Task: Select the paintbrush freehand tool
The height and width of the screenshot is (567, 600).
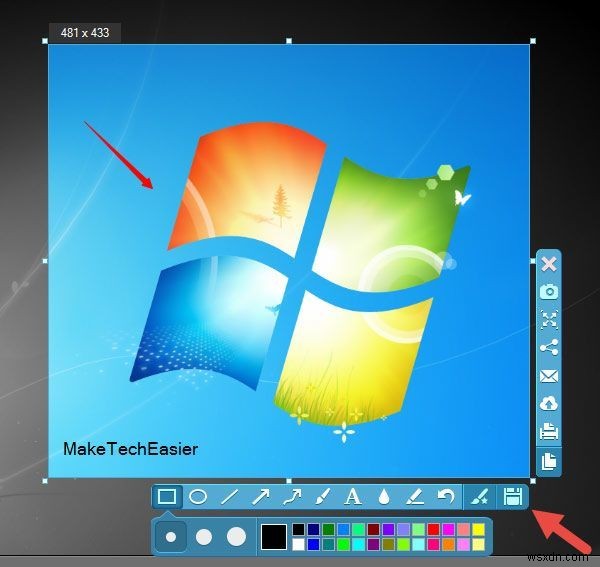Action: click(x=323, y=497)
